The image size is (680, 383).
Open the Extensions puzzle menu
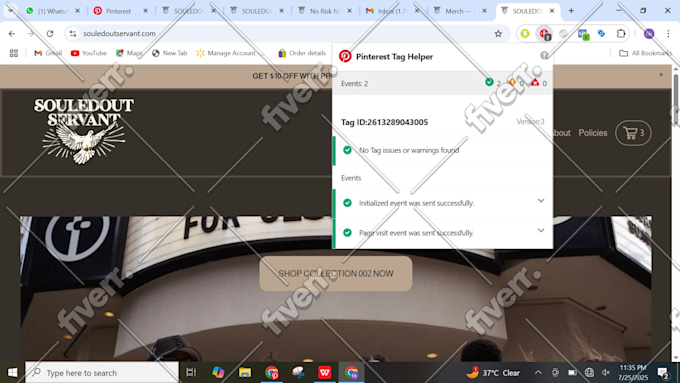(621, 33)
